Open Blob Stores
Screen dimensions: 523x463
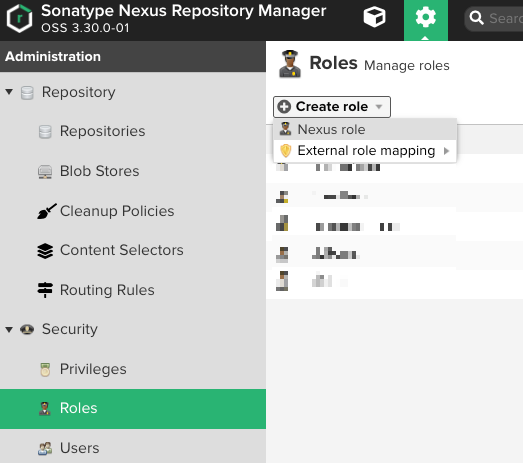(x=99, y=171)
